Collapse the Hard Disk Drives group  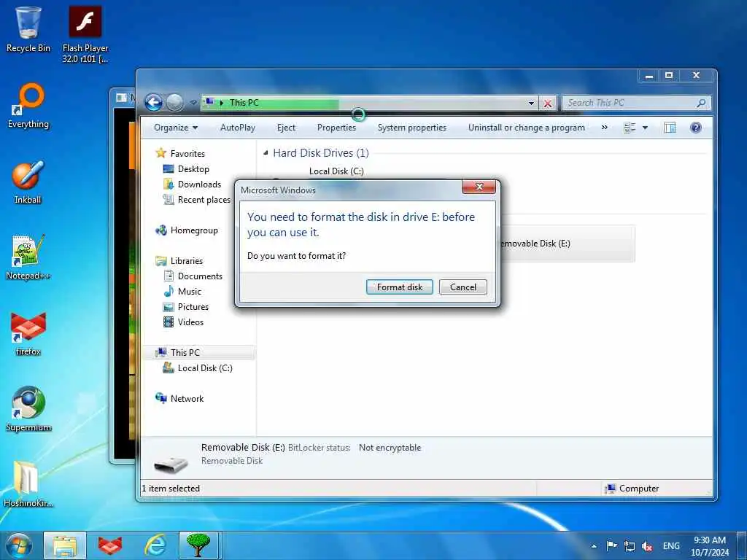(x=266, y=153)
